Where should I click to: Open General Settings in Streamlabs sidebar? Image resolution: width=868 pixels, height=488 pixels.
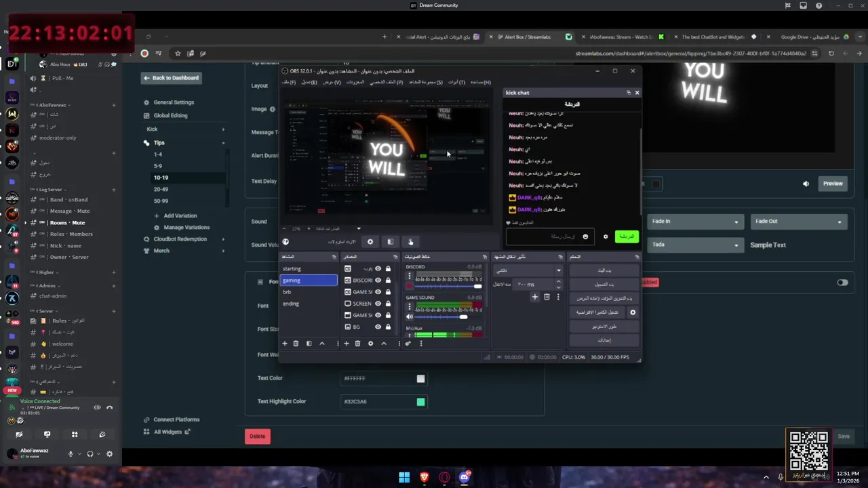coord(174,102)
